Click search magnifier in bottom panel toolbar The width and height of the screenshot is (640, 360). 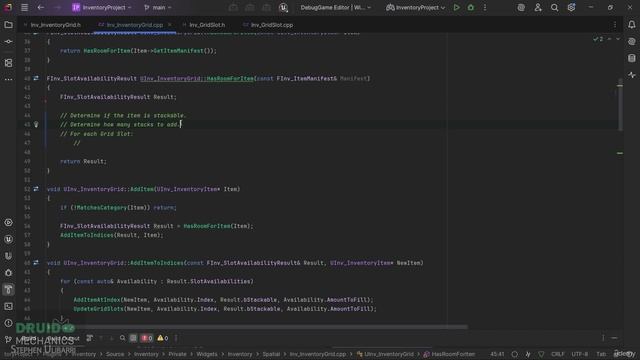[122, 338]
